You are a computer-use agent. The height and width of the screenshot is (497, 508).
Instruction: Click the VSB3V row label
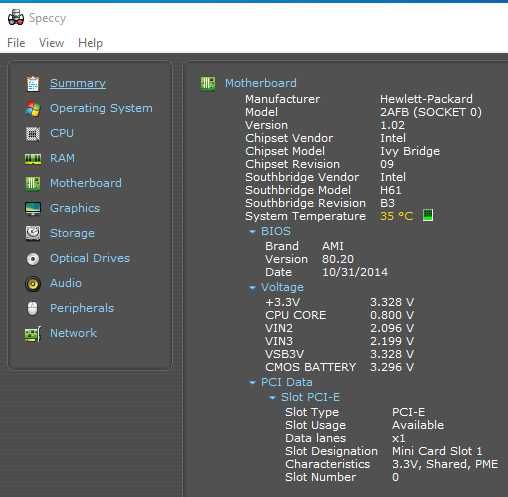coord(284,354)
